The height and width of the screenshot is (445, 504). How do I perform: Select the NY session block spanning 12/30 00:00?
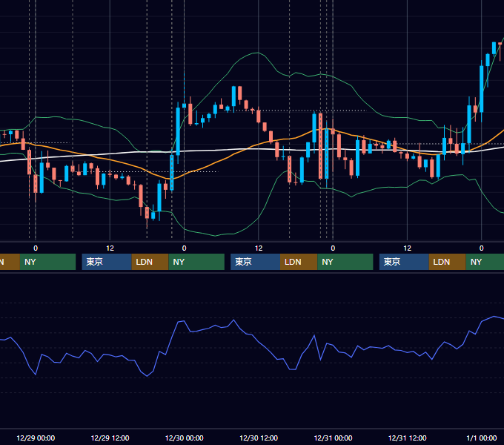tap(196, 262)
